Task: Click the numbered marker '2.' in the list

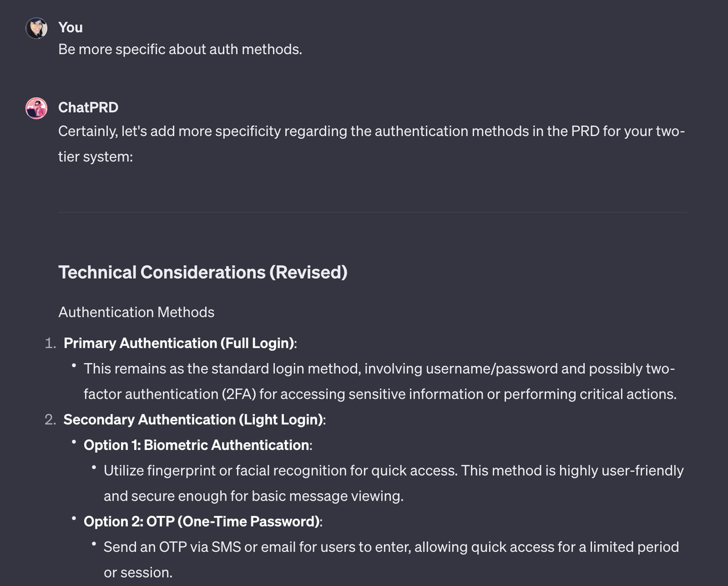Action: pos(51,420)
